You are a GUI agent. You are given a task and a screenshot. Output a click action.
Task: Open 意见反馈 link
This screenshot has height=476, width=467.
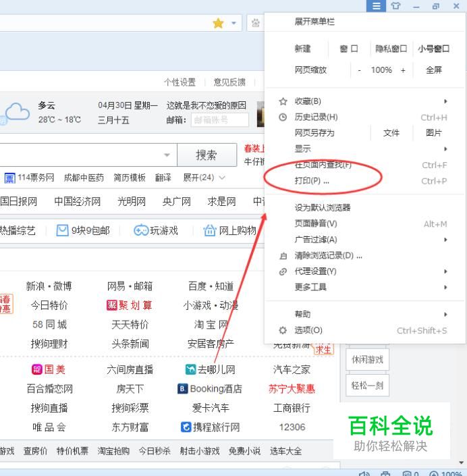point(229,82)
